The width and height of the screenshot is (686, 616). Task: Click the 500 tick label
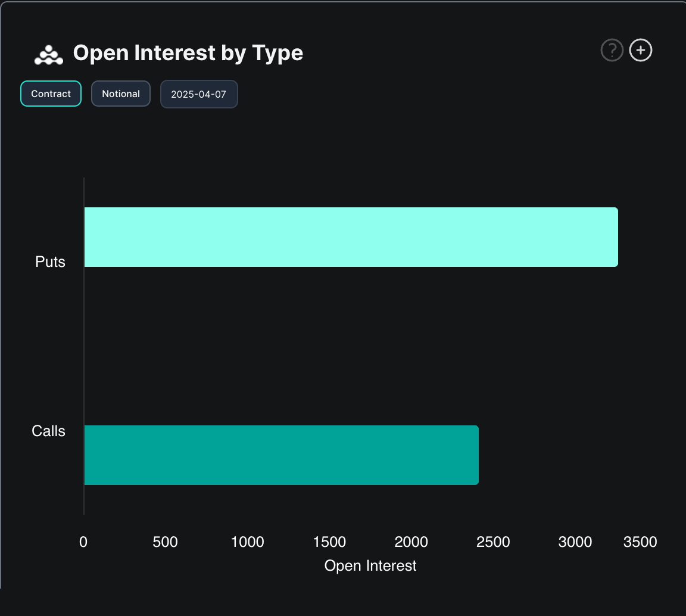coord(165,542)
